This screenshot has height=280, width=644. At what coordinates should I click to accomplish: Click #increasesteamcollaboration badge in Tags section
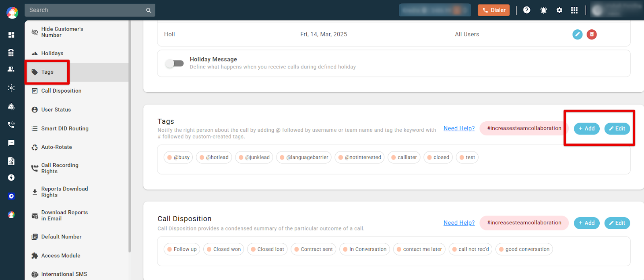[x=524, y=128]
